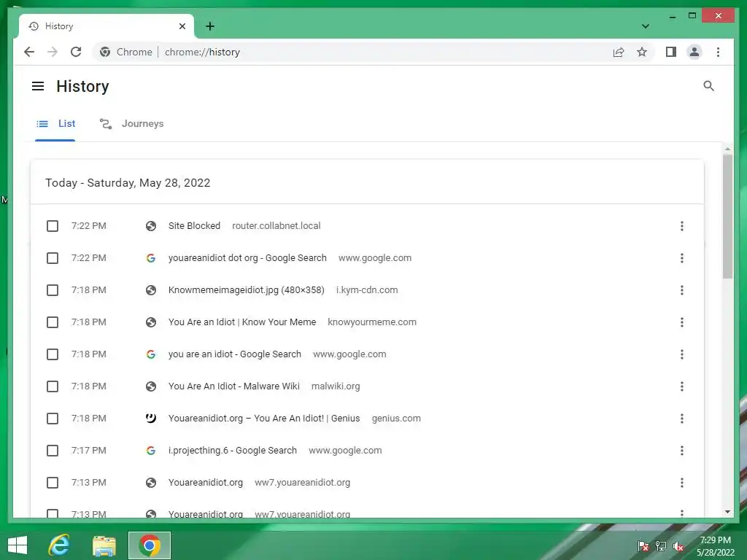
Task: Open the Action Center flag tray icon
Action: click(x=643, y=546)
